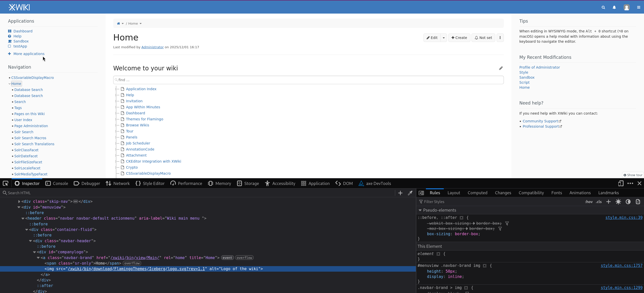Toggle light color scheme simulation (sun icon)

(618, 202)
